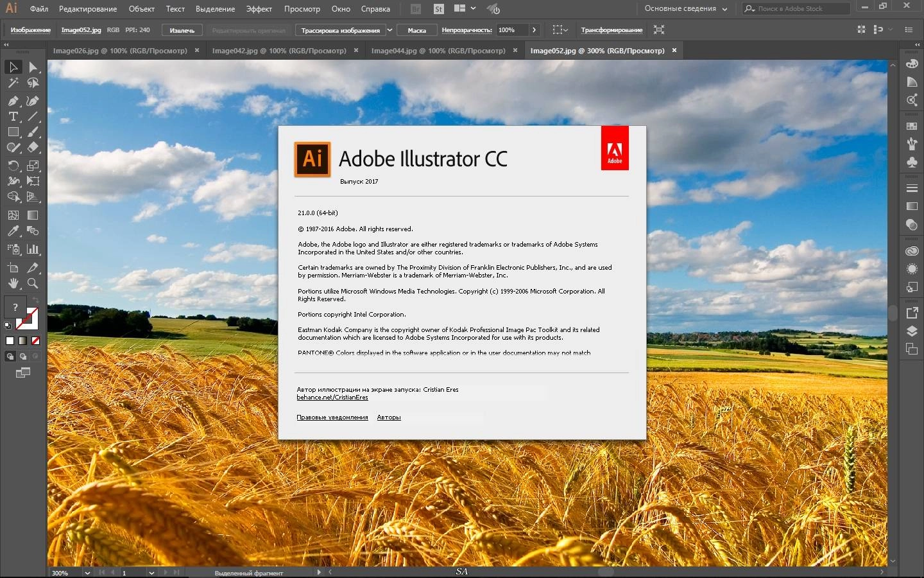Open the artboard number dropdown

(151, 573)
